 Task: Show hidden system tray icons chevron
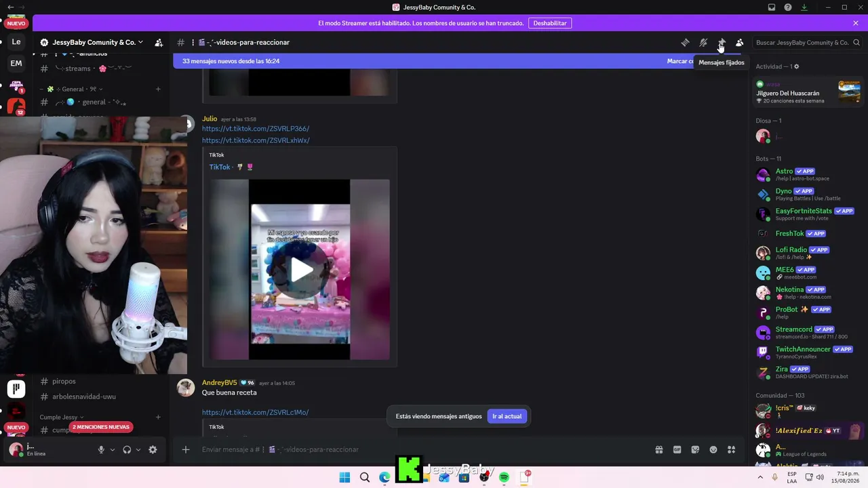tap(760, 478)
